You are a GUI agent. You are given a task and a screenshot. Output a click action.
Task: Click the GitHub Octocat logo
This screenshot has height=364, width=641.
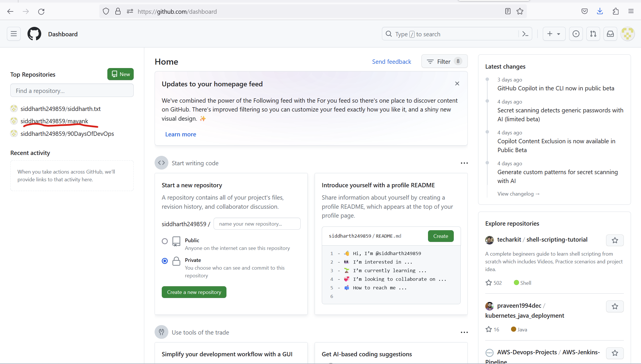point(34,34)
